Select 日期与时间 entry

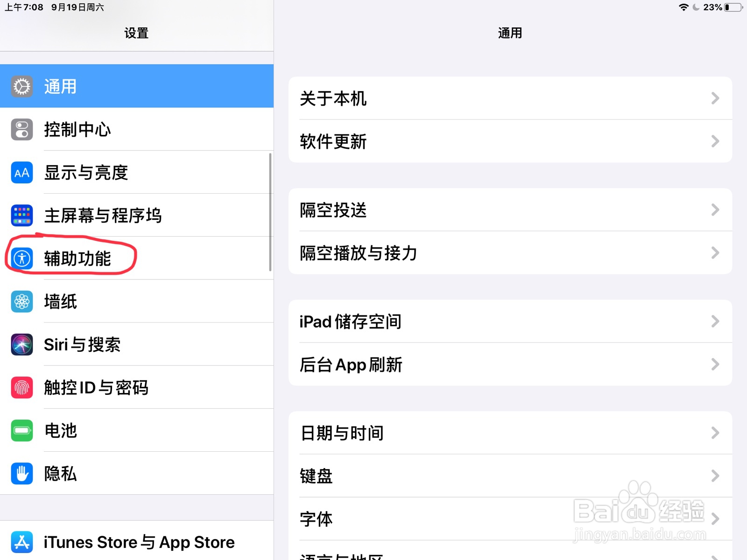510,433
